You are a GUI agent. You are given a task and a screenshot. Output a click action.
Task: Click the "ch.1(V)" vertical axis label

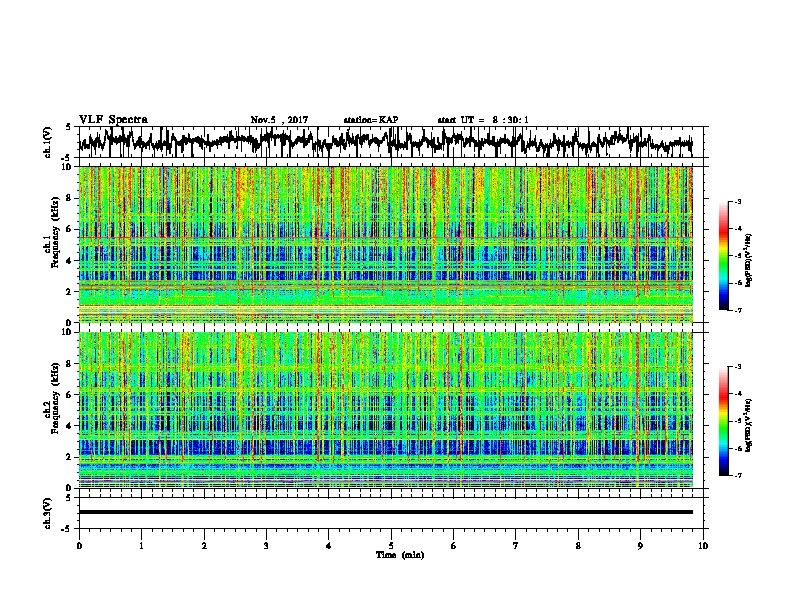coord(48,142)
